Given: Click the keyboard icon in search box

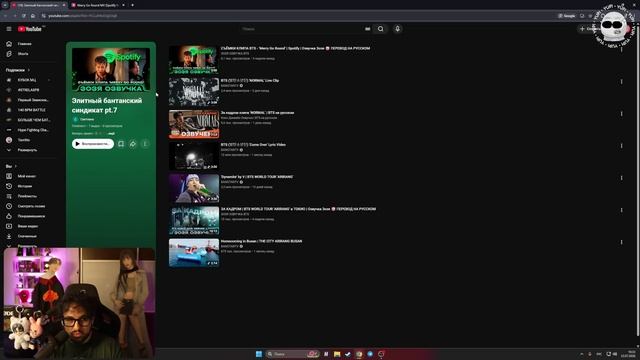Looking at the screenshot, I should coord(367,29).
